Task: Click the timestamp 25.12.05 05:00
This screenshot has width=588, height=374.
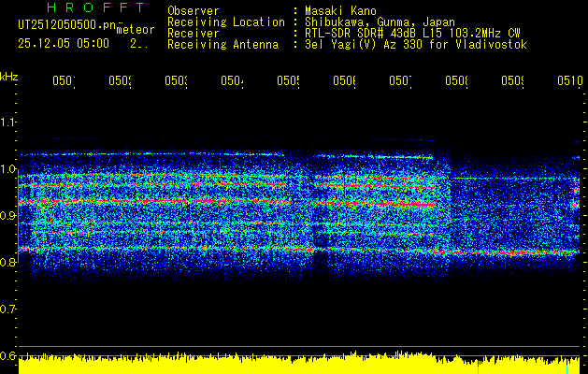Action: pos(64,44)
